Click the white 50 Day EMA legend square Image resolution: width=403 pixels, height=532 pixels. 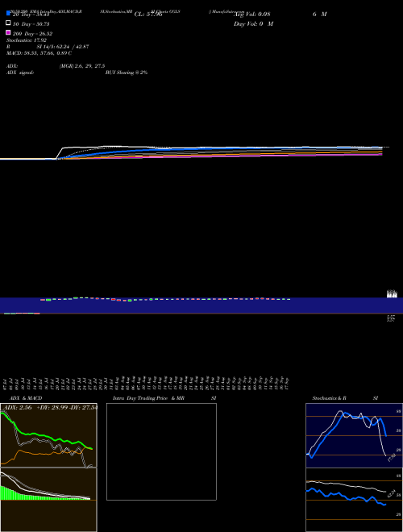[x=9, y=23]
